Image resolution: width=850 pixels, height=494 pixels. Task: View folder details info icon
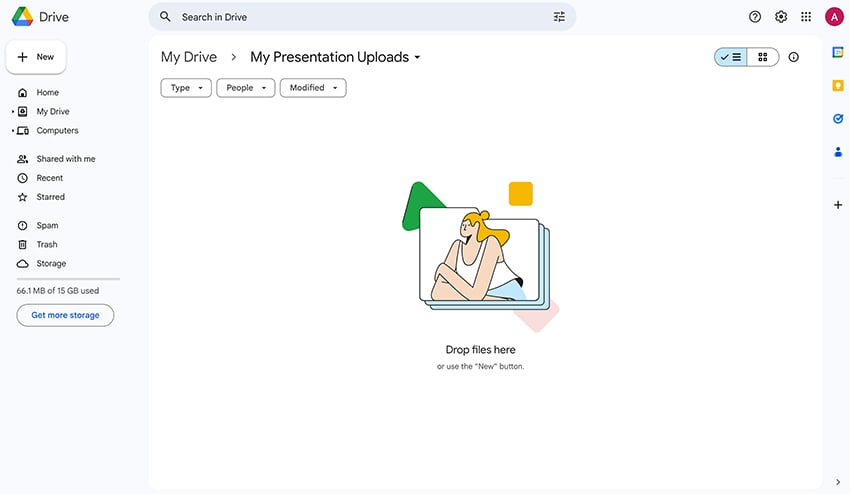click(794, 58)
